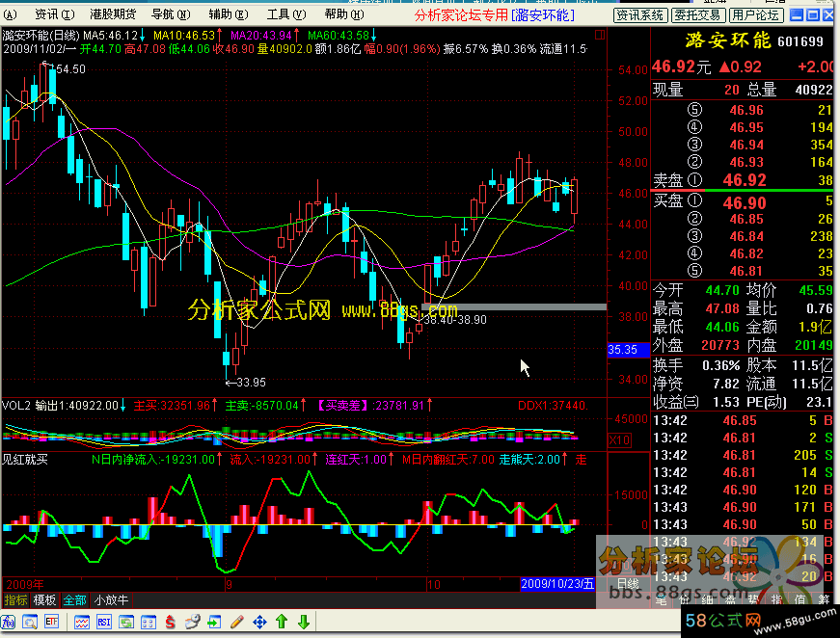Open the RSI indicator icon
Screen dimensions: 840x638
[103, 622]
